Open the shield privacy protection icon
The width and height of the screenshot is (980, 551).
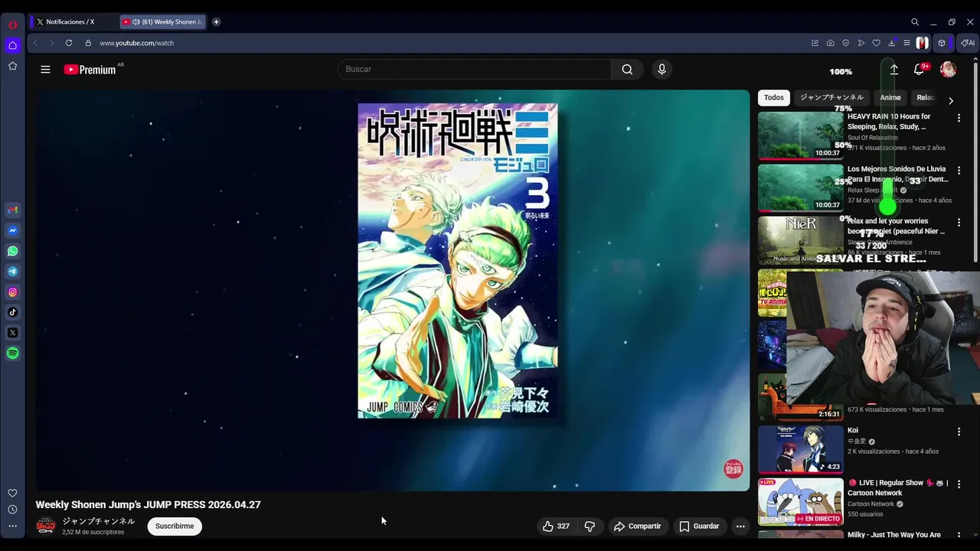845,43
